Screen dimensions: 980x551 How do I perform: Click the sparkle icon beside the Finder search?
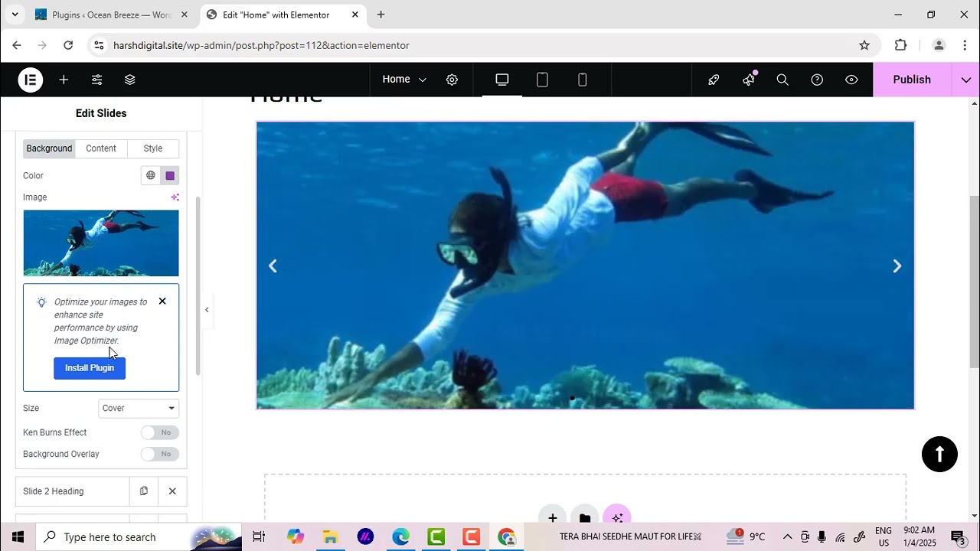(749, 80)
